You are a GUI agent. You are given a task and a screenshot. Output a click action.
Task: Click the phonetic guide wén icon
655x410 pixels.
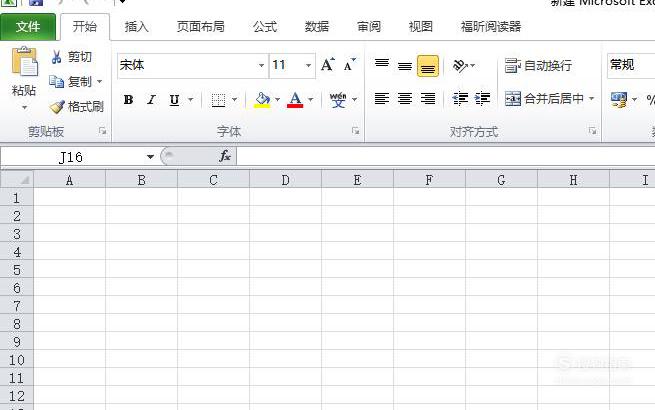(x=338, y=99)
